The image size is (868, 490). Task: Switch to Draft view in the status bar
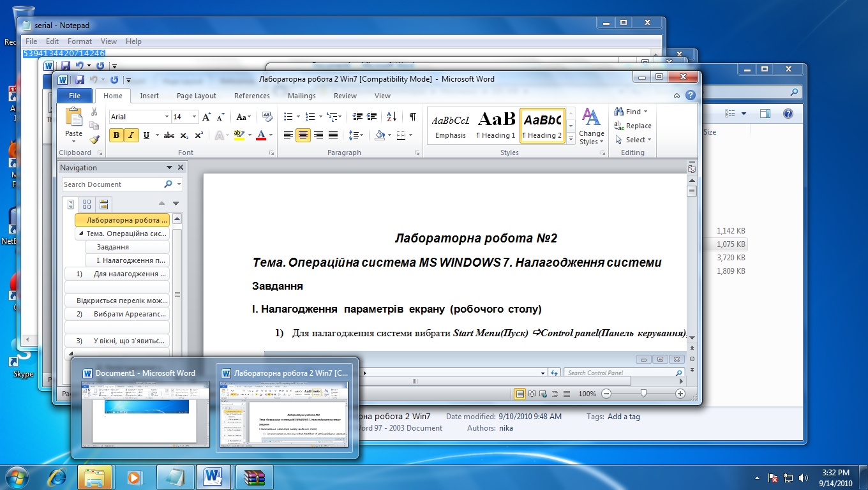567,394
